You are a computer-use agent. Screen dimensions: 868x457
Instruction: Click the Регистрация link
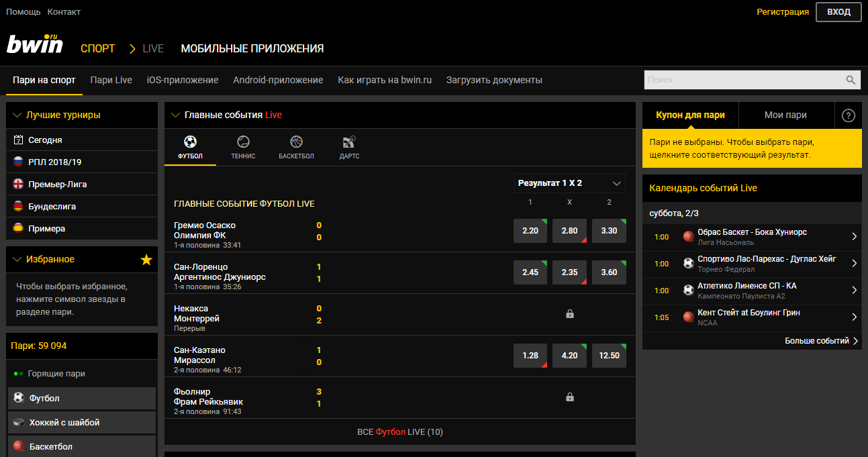coord(783,12)
